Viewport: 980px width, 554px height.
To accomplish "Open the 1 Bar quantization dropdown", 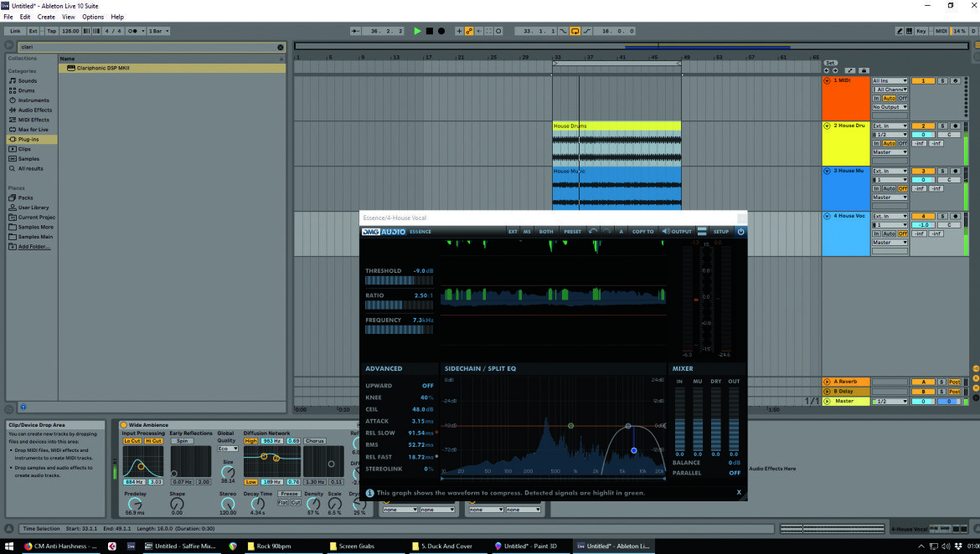I will point(158,31).
